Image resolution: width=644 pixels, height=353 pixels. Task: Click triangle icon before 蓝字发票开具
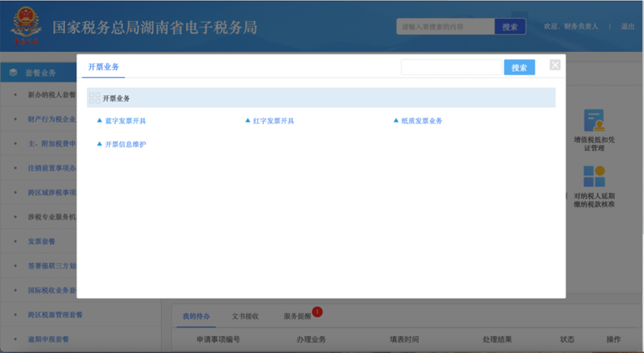(x=99, y=120)
